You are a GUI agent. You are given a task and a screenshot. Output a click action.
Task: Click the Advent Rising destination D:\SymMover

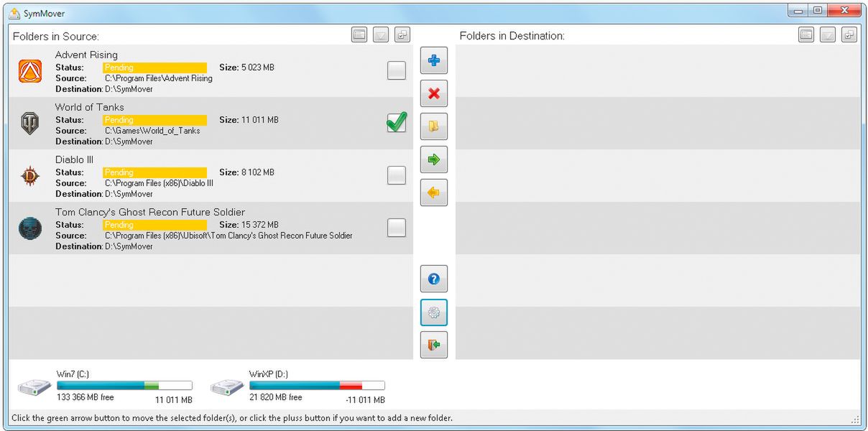[x=129, y=89]
